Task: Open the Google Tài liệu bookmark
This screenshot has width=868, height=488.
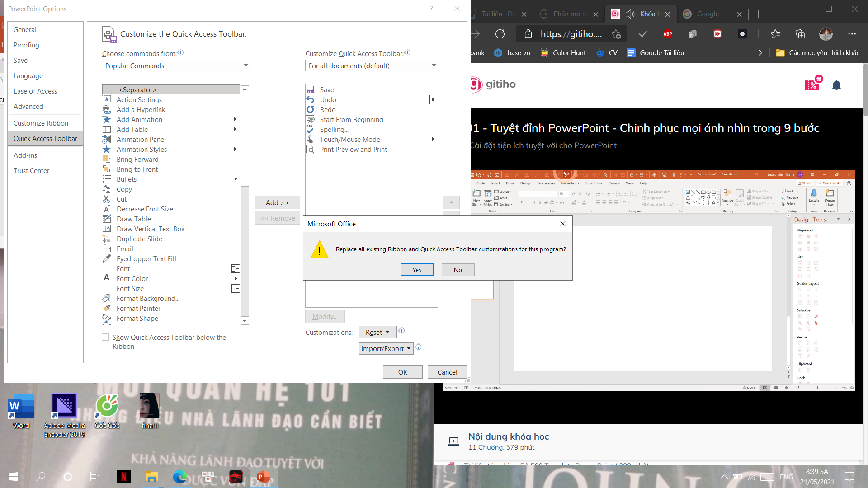Action: coord(656,53)
